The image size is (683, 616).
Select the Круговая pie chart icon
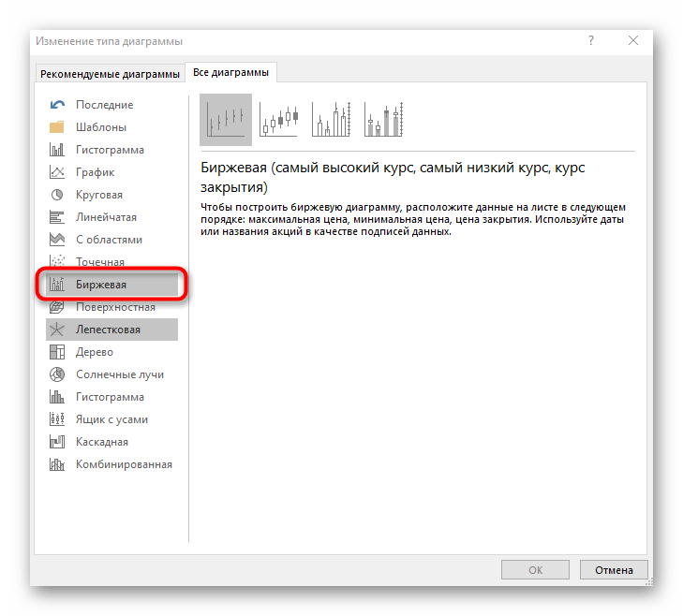click(x=57, y=195)
